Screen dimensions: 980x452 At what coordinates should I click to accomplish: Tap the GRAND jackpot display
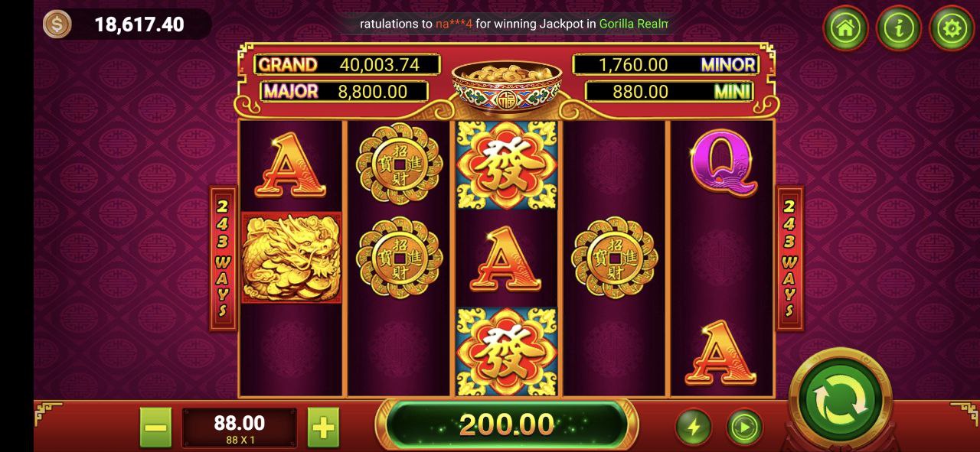tap(347, 64)
